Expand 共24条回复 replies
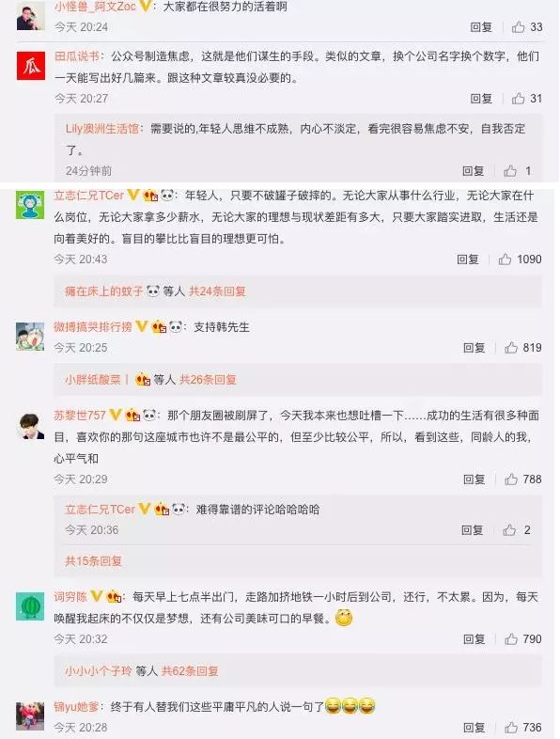This screenshot has width=560, height=739. (x=217, y=291)
